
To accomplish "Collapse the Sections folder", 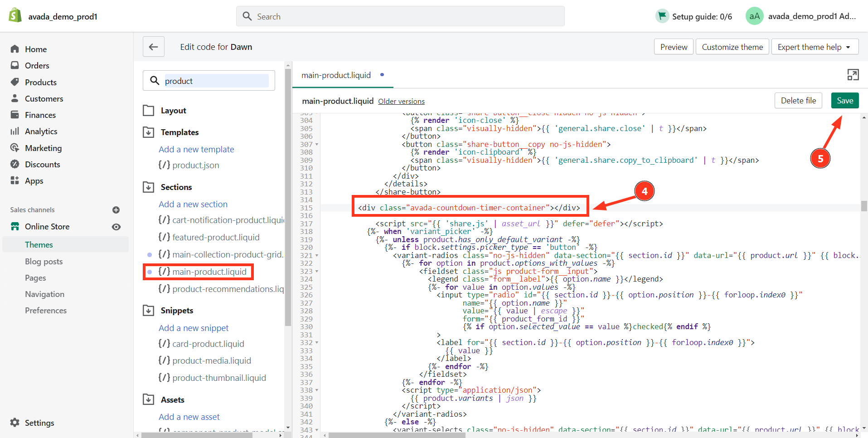I will pyautogui.click(x=148, y=187).
